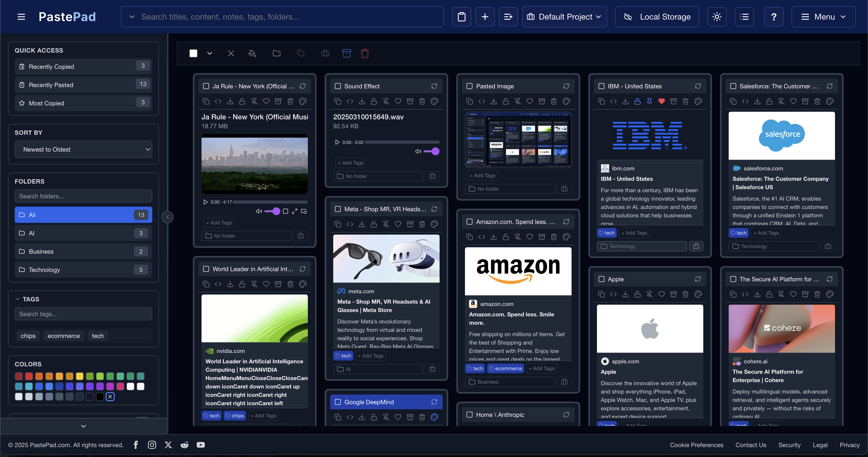The image size is (868, 457).
Task: Click the paste clipboard icon in header
Action: (461, 17)
